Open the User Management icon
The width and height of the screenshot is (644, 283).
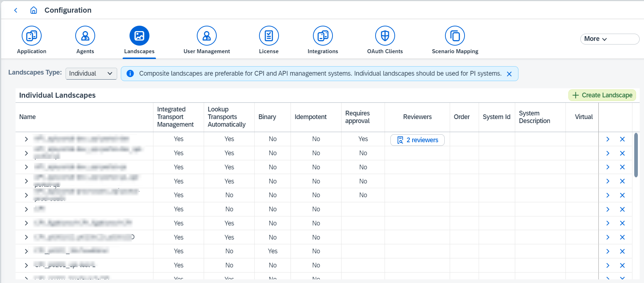[207, 36]
